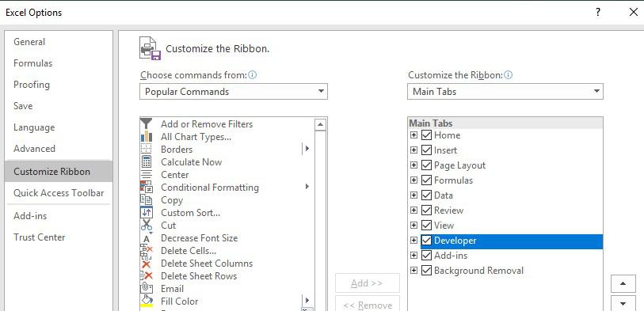Viewport: 644px width, 311px height.
Task: Toggle the Background Removal checkbox
Action: tap(426, 271)
